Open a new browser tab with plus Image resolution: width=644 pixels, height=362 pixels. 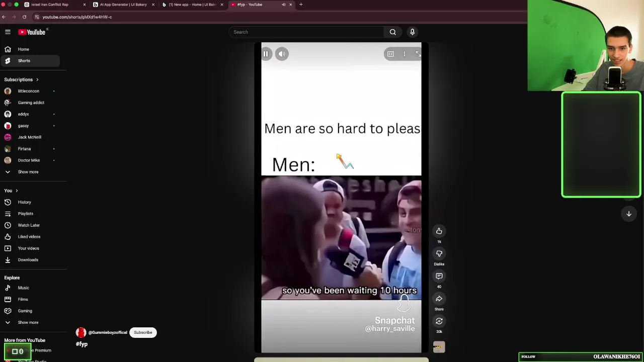point(301,5)
